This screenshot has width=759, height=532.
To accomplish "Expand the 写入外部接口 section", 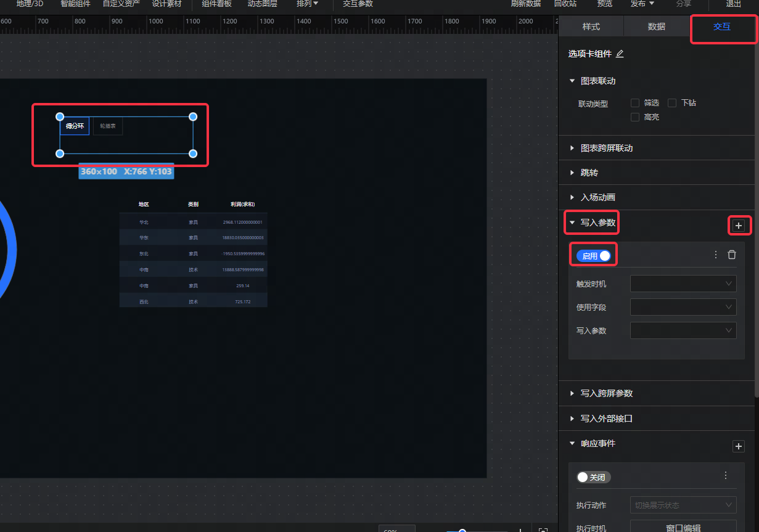I will (x=572, y=418).
